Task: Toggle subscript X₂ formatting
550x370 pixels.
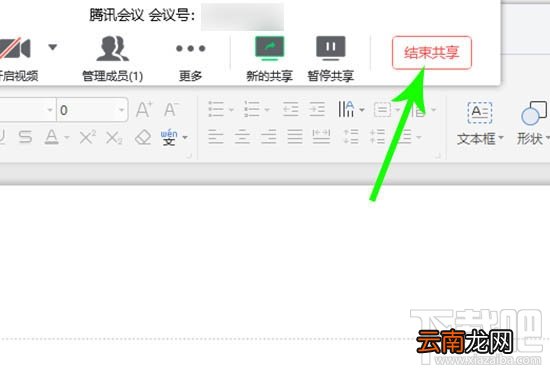Action: pyautogui.click(x=114, y=138)
